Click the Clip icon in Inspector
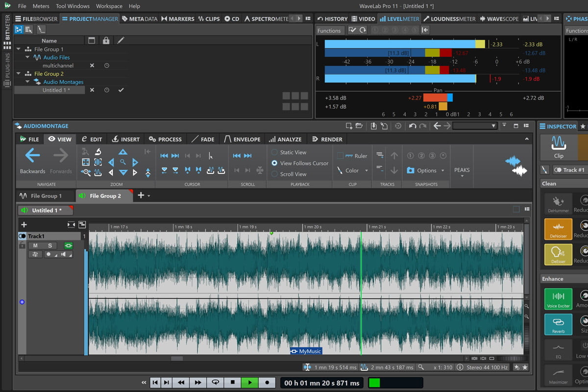Viewport: 588px width, 392px height. pos(559,147)
